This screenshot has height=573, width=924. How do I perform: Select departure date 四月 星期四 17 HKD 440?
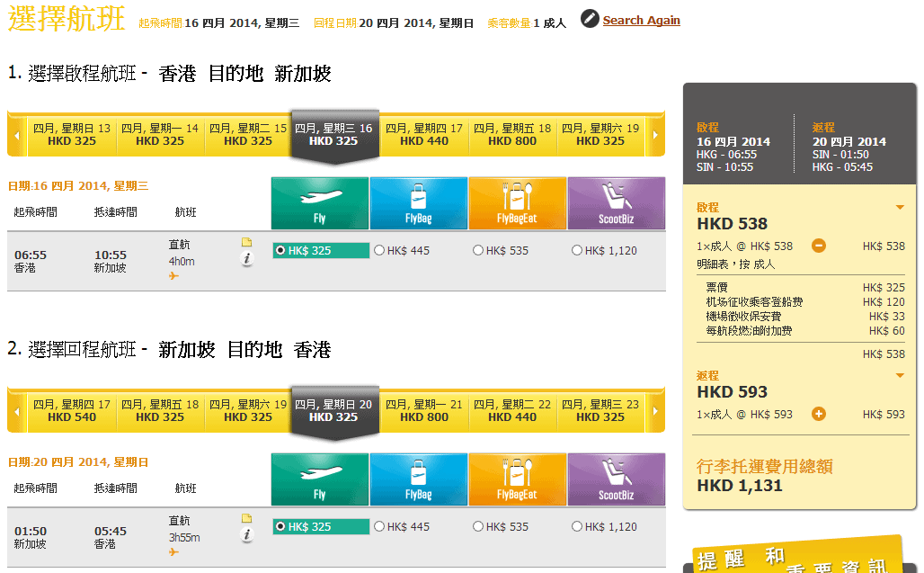pos(424,135)
